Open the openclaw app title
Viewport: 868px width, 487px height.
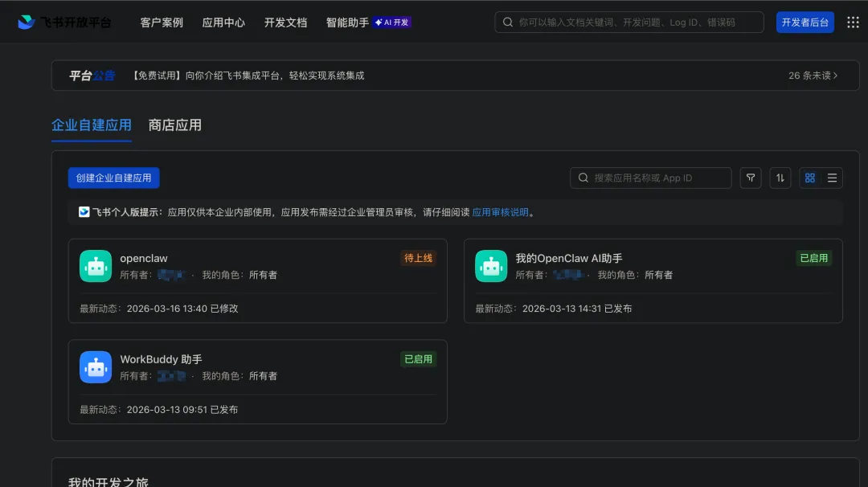(144, 259)
